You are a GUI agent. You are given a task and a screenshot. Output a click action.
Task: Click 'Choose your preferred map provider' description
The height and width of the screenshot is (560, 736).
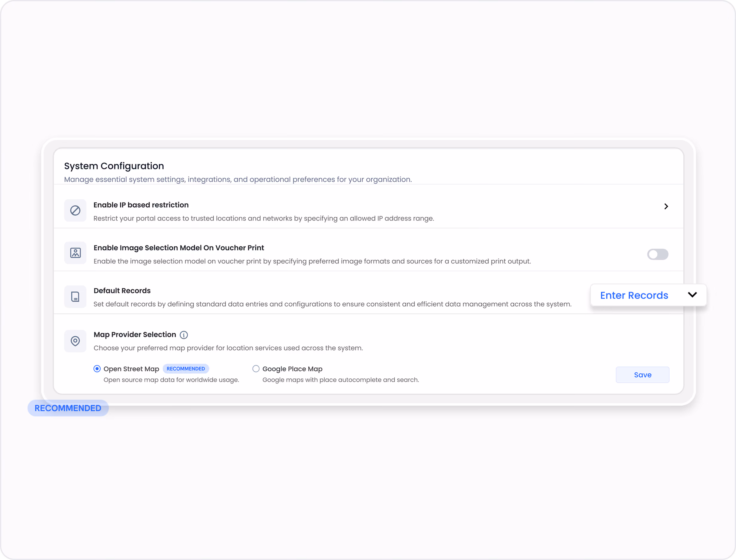(x=228, y=348)
